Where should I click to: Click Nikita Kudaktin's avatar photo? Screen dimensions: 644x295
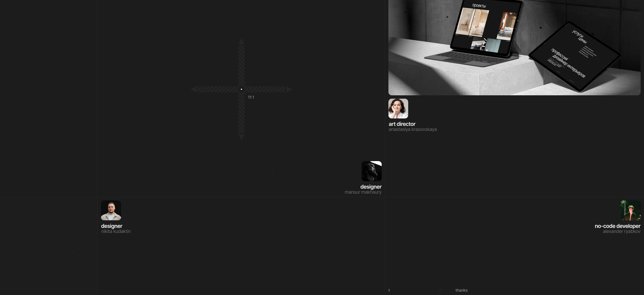111,210
